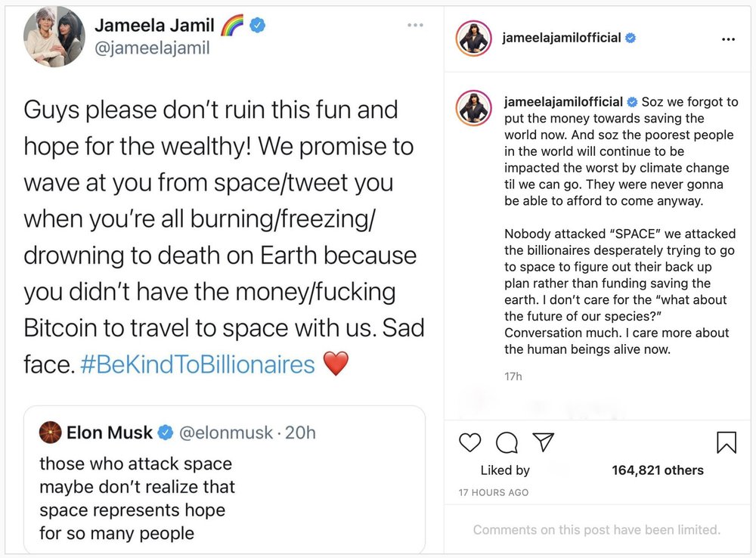The image size is (756, 558).
Task: View the 164,821 others who liked
Action: [x=657, y=470]
